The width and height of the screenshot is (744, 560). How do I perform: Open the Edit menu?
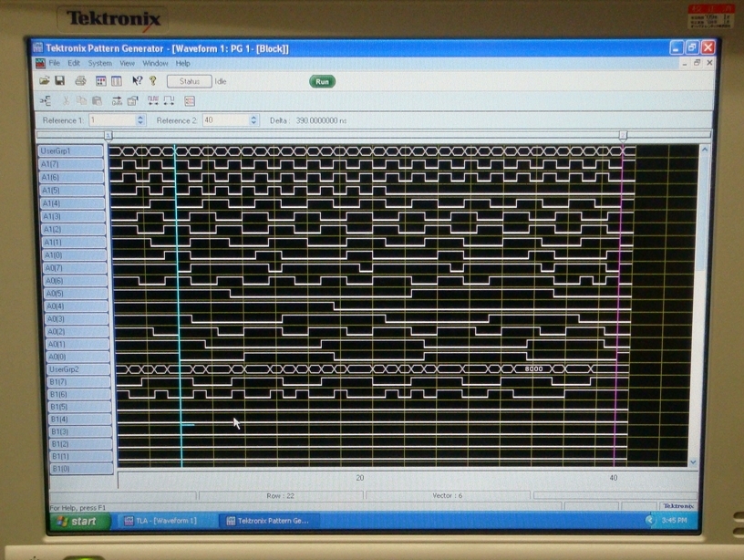click(74, 63)
